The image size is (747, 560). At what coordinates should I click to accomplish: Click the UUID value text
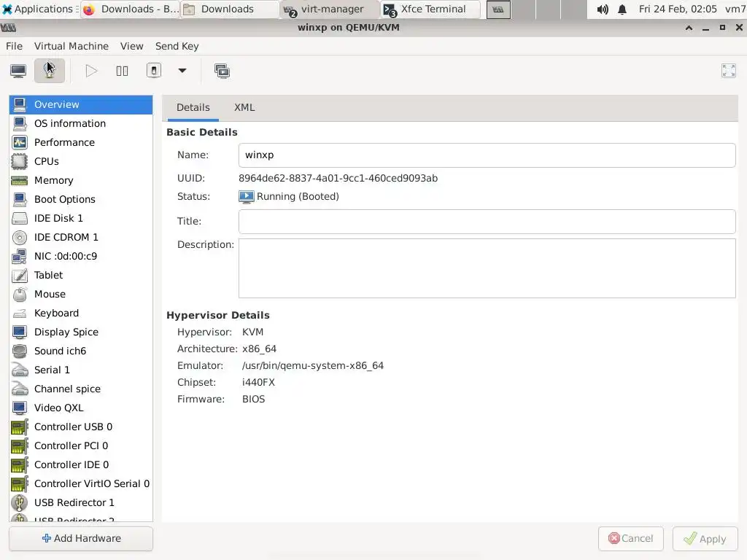coord(338,178)
